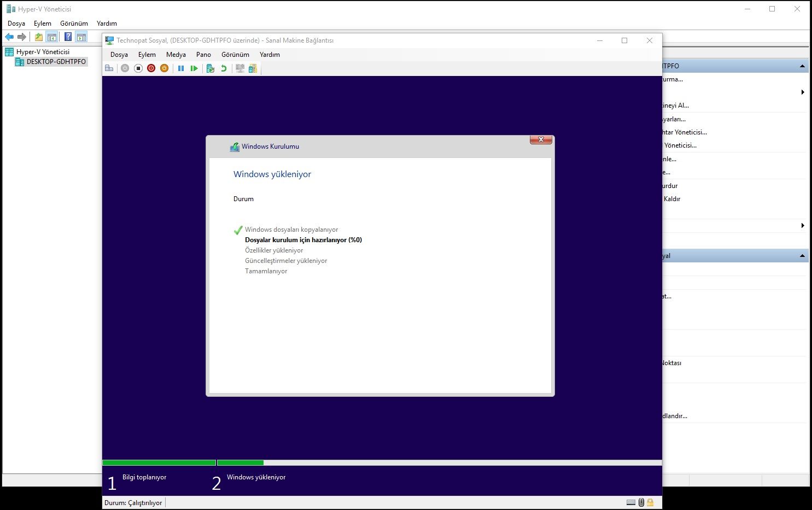This screenshot has height=510, width=812.
Task: Click the "Noktası" action in the actions pane
Action: pos(672,363)
